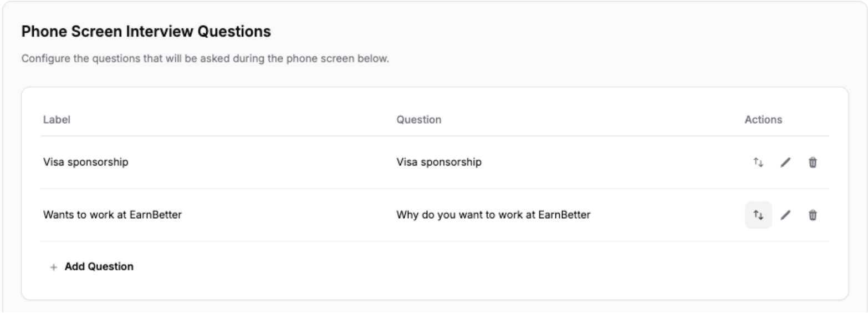Reorder the Visa sponsorship question

(758, 163)
